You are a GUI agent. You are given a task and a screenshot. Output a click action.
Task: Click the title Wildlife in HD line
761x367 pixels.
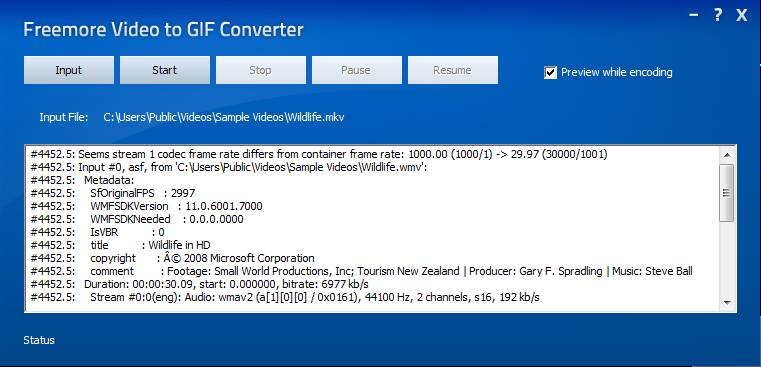pyautogui.click(x=120, y=245)
